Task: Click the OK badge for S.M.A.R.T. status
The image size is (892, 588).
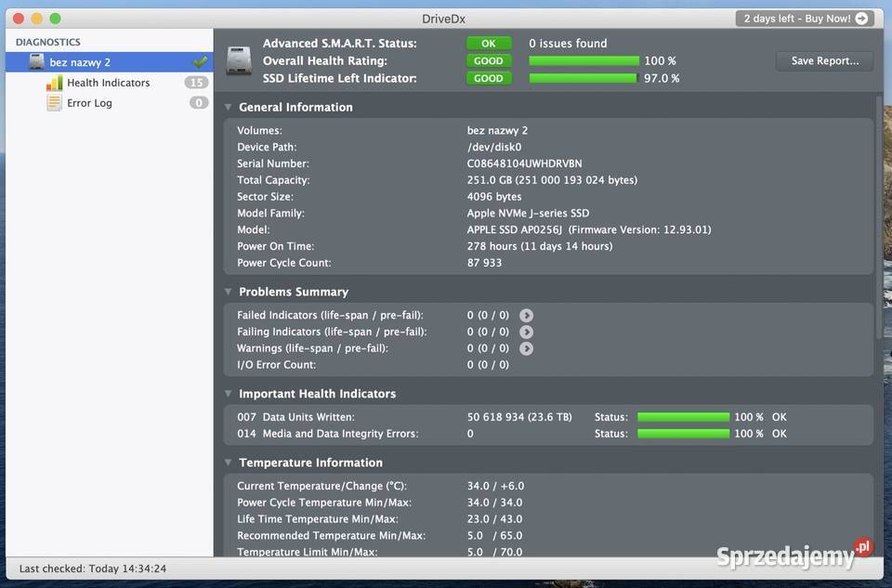Action: point(489,44)
